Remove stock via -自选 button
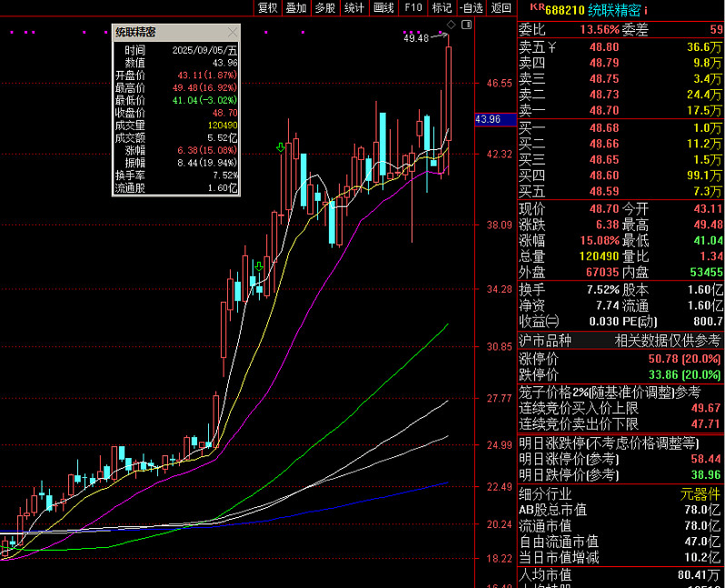725x588 pixels. pyautogui.click(x=472, y=8)
